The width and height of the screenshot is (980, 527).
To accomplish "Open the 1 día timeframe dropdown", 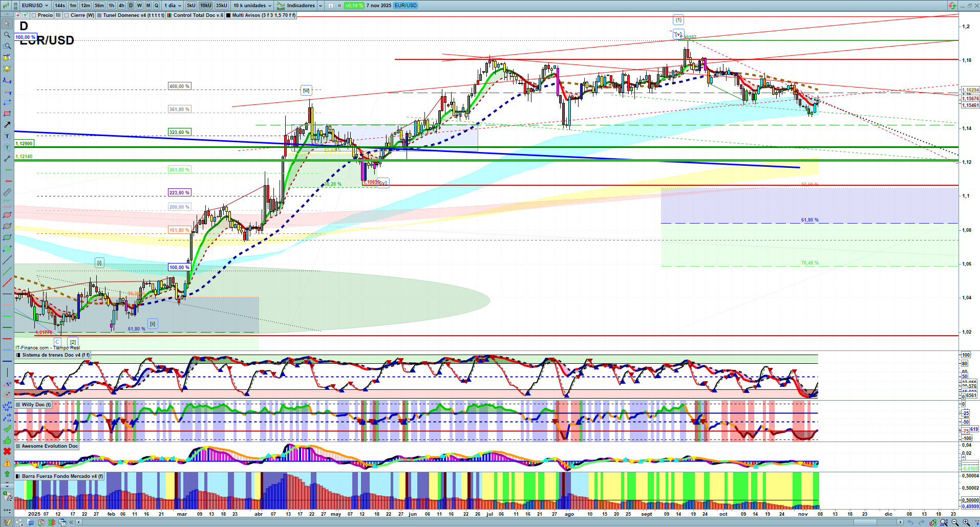I will 173,6.
